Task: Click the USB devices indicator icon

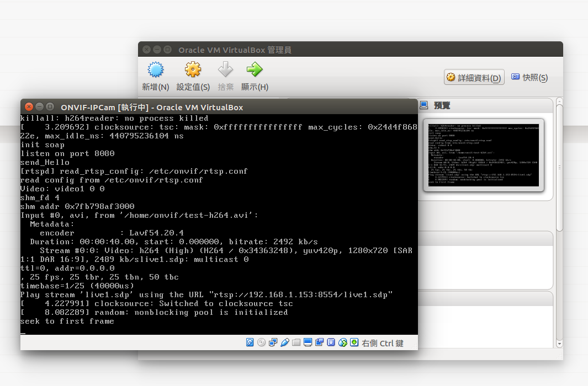Action: coord(285,342)
